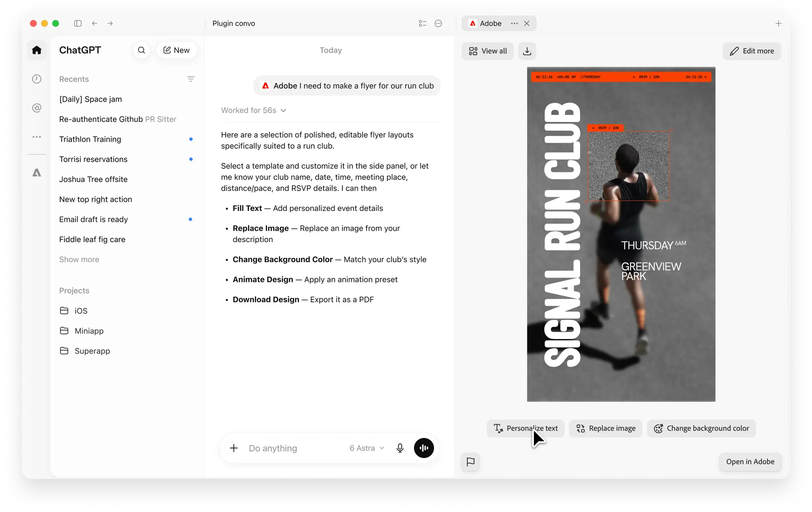Open the 6 Astra model dropdown
This screenshot has width=812, height=512.
click(x=367, y=448)
